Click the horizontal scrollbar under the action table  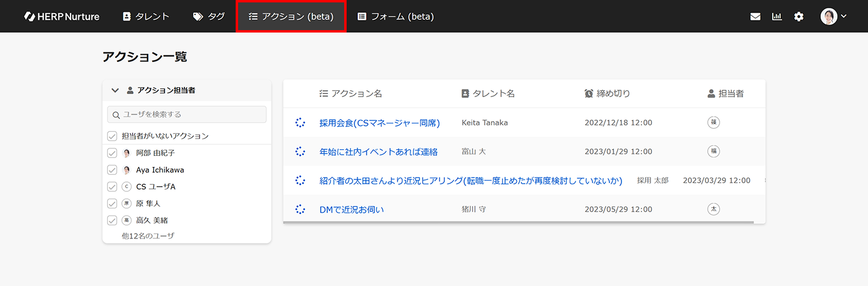point(518,222)
